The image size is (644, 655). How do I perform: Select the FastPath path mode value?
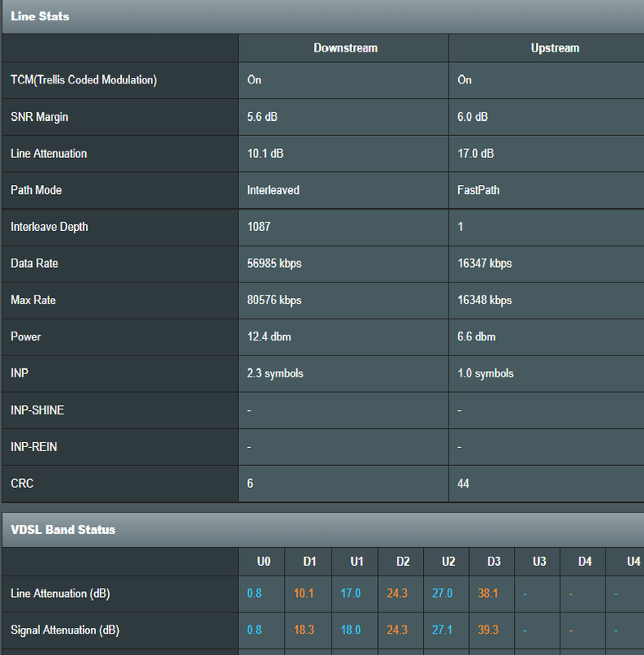[x=479, y=190]
